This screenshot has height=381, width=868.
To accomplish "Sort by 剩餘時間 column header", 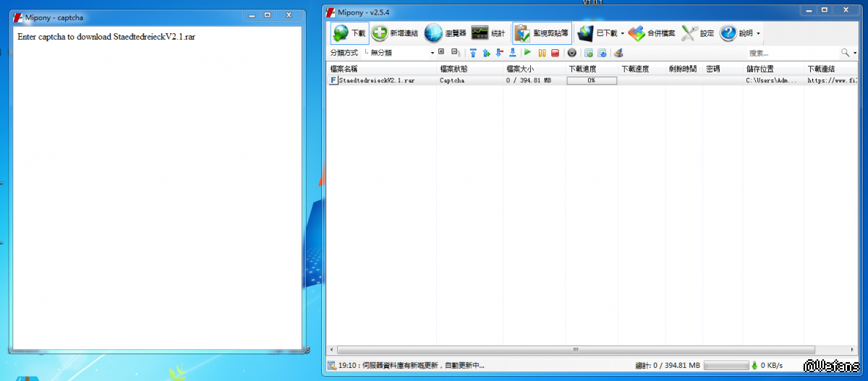I will (684, 69).
